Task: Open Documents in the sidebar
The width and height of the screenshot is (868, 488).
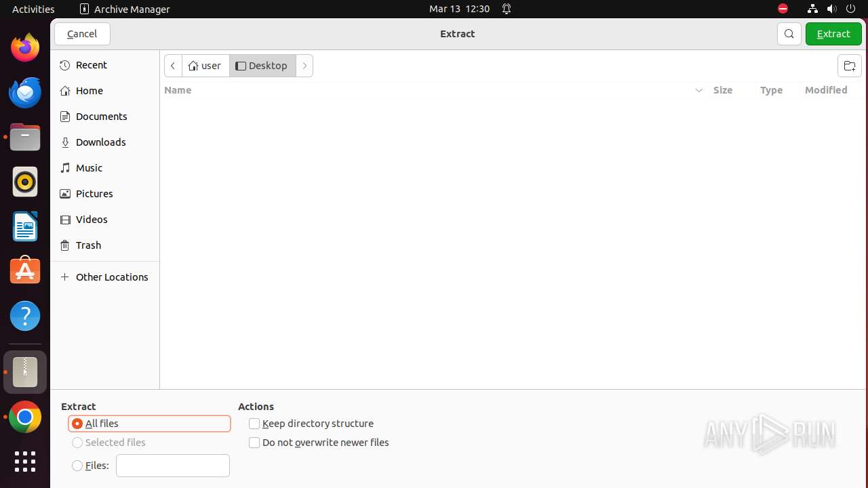Action: click(105, 117)
